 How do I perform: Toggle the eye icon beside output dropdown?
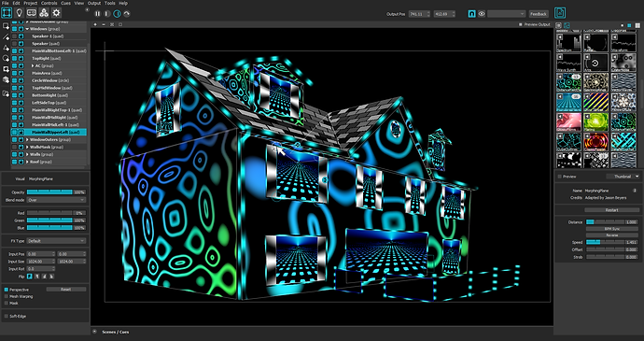[482, 14]
